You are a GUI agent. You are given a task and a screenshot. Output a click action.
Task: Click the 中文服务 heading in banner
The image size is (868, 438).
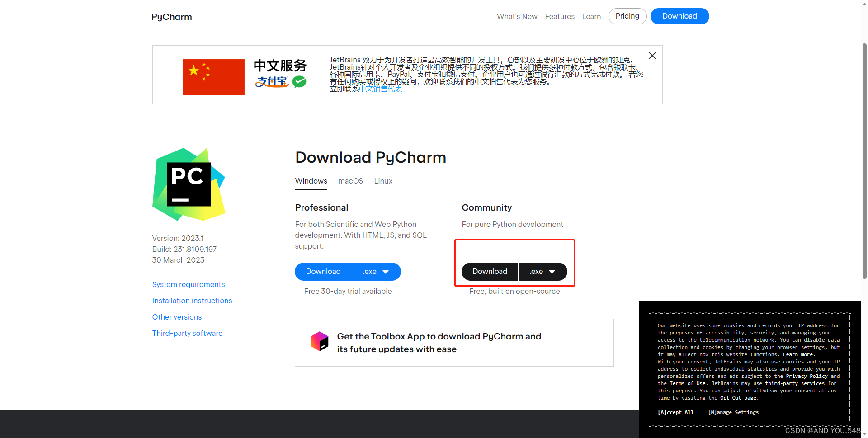click(280, 66)
